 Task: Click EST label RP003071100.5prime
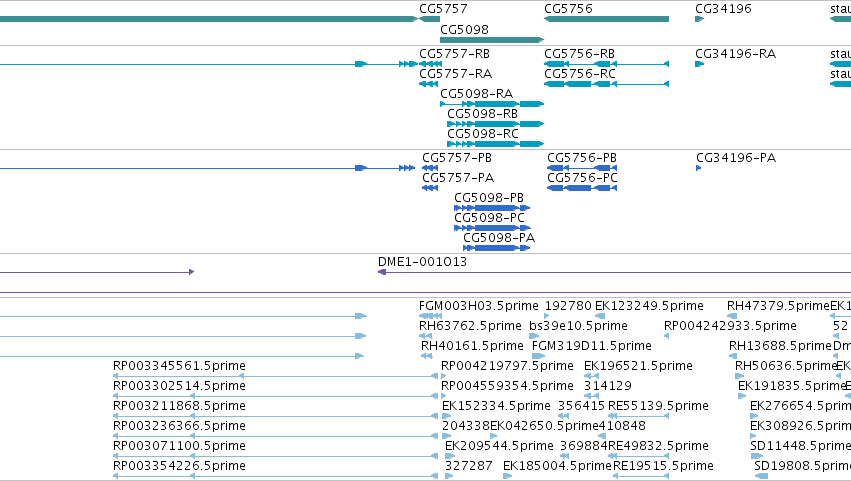[179, 447]
